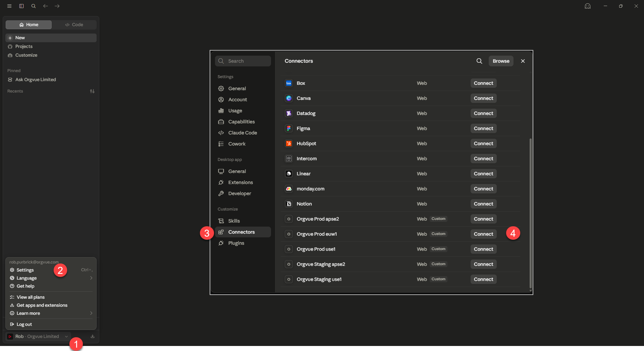644x351 pixels.
Task: Click the search magnifier icon in Connectors header
Action: (479, 61)
